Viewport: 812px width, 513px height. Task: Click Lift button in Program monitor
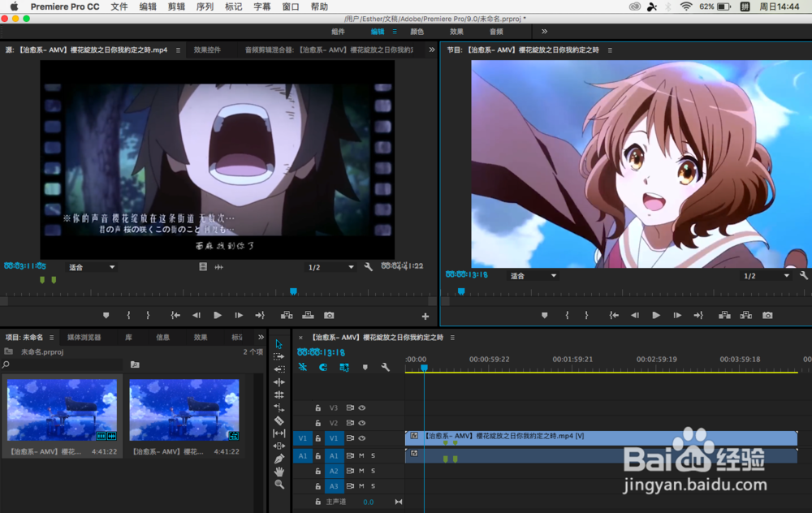pyautogui.click(x=724, y=315)
